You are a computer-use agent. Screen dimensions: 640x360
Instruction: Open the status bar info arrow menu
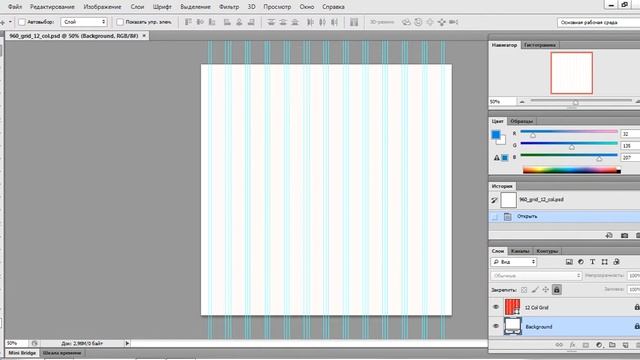click(127, 343)
